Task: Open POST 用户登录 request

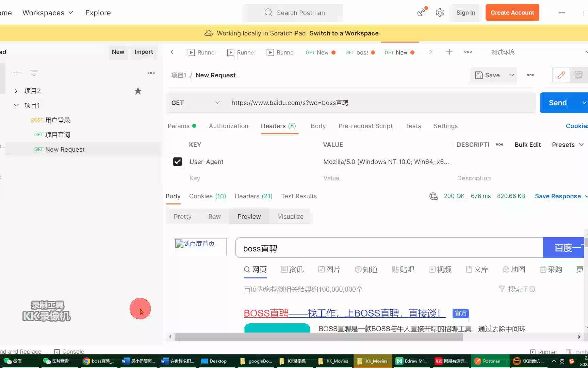Action: coord(50,120)
